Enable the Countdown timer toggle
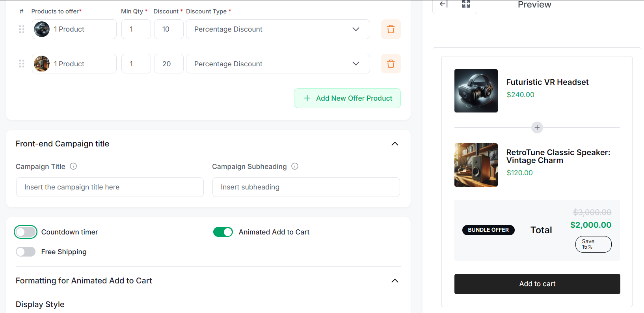This screenshot has width=644, height=313. click(26, 232)
